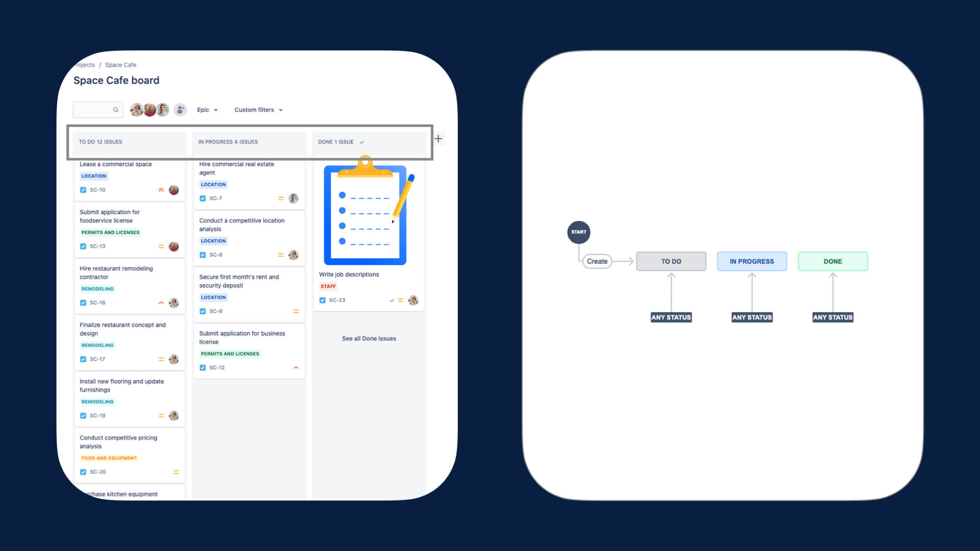The image size is (980, 551).
Task: Click the TO DO column header
Action: (129, 141)
